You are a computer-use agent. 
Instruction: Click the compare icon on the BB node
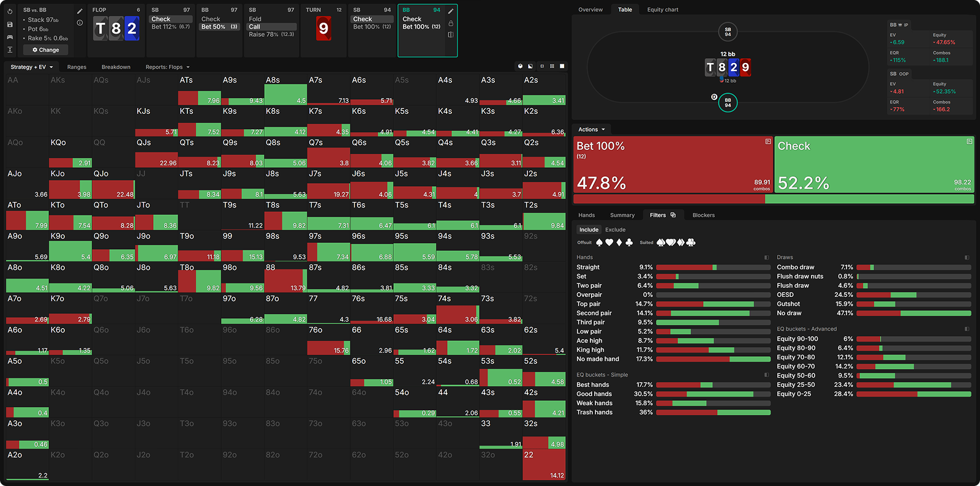coord(451,35)
